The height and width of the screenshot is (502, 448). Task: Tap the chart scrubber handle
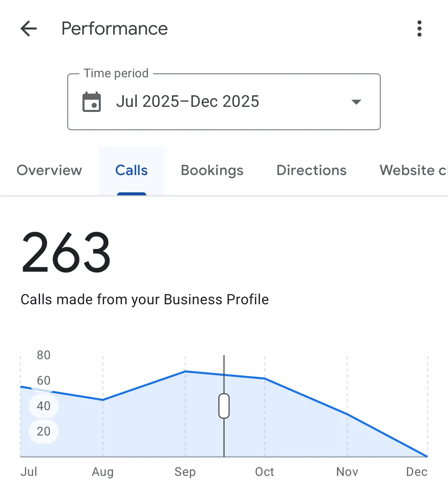(224, 407)
